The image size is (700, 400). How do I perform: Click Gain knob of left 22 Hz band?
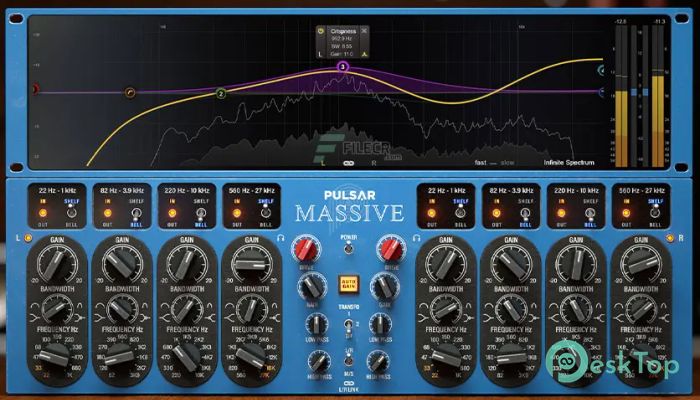coord(57,264)
